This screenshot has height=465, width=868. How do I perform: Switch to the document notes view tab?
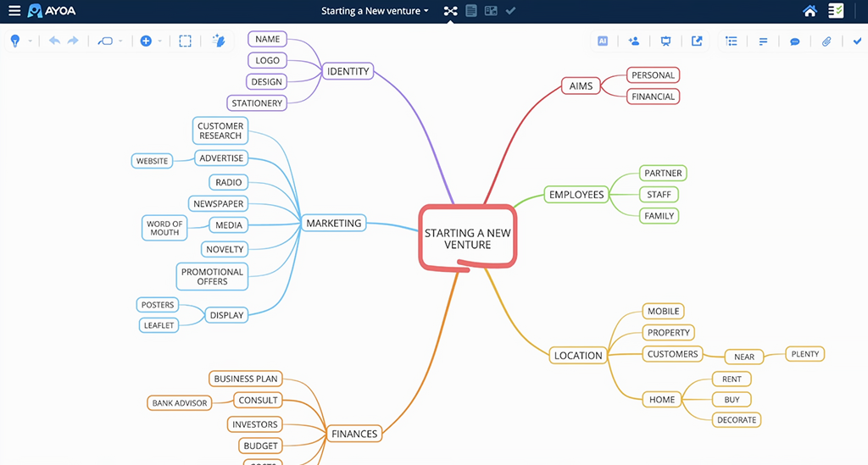[x=471, y=11]
